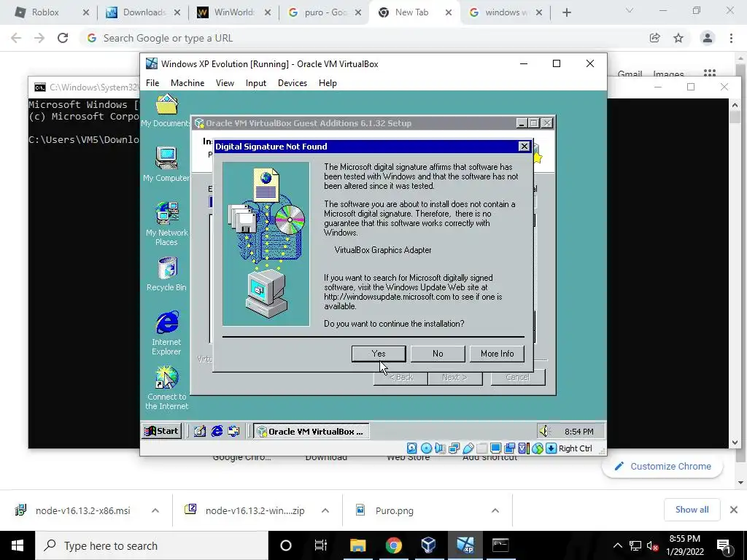Close the Downloads tab
This screenshot has height=560, width=747.
click(x=177, y=13)
